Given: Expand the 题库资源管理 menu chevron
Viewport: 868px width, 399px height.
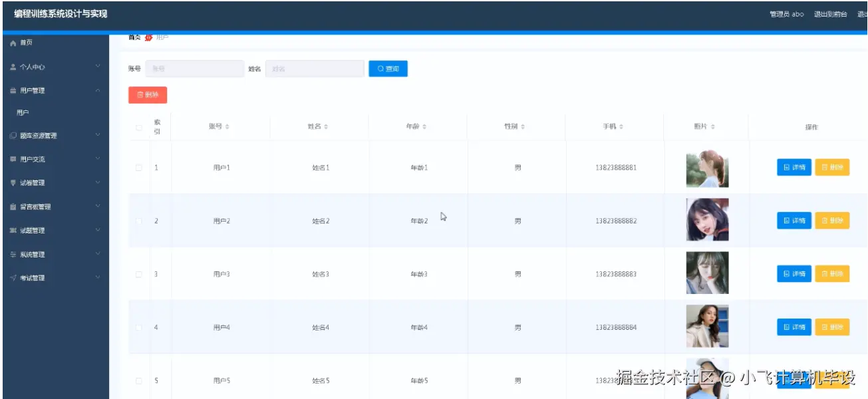Looking at the screenshot, I should [98, 135].
